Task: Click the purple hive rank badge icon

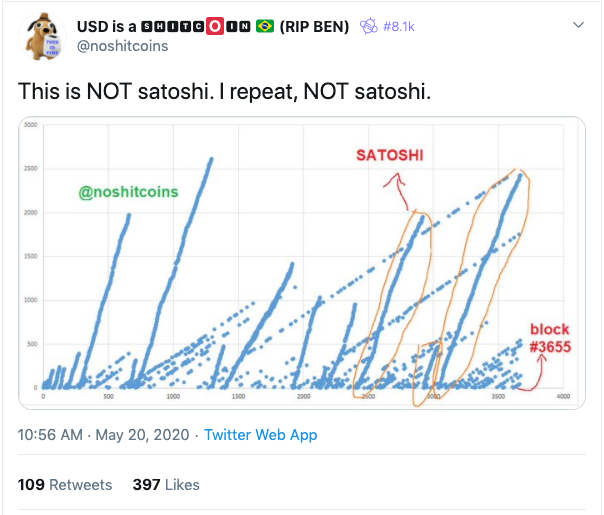Action: [x=369, y=26]
